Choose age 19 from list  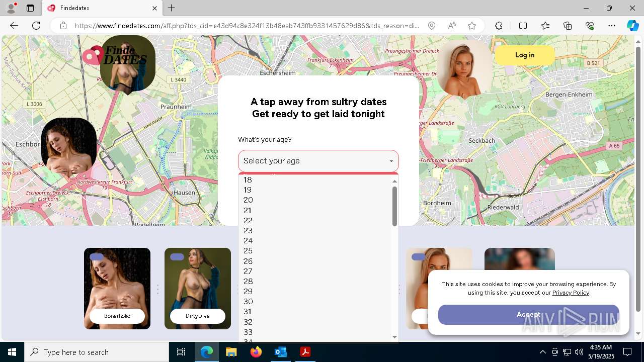315,190
